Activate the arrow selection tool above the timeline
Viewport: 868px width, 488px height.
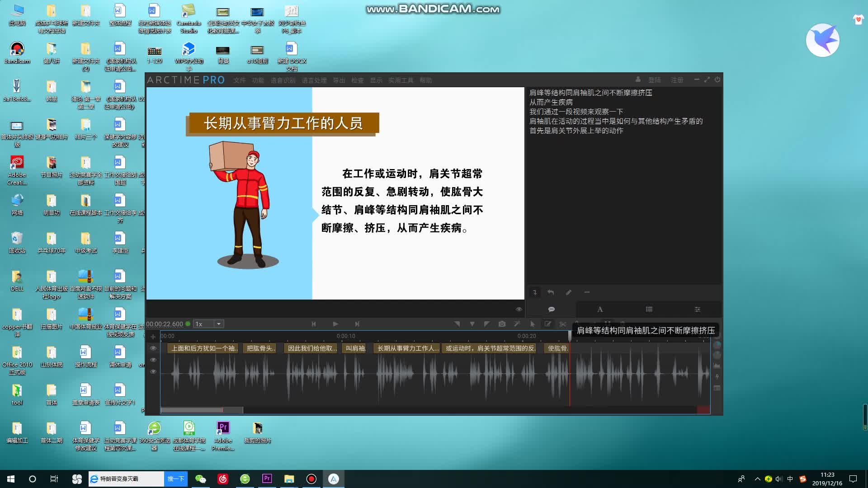pyautogui.click(x=533, y=324)
